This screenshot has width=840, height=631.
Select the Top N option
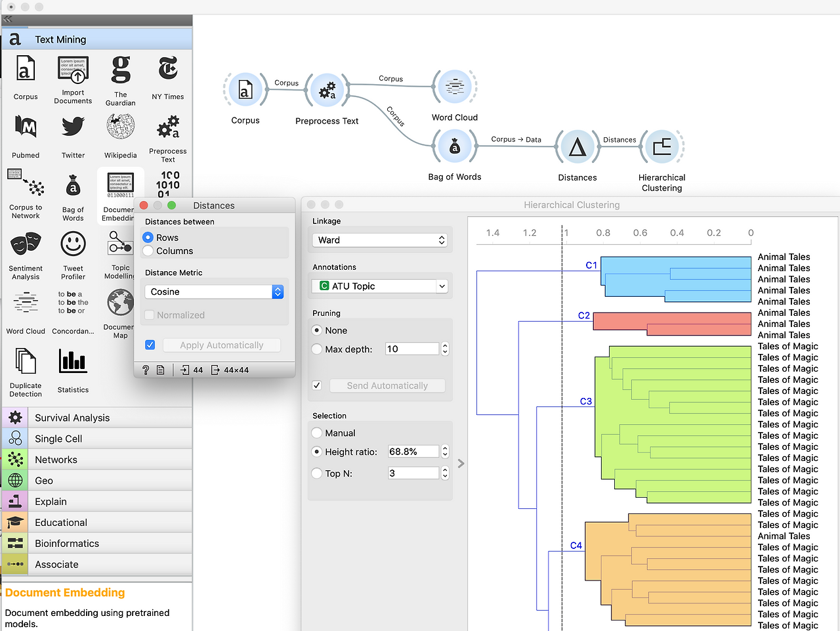pyautogui.click(x=317, y=473)
